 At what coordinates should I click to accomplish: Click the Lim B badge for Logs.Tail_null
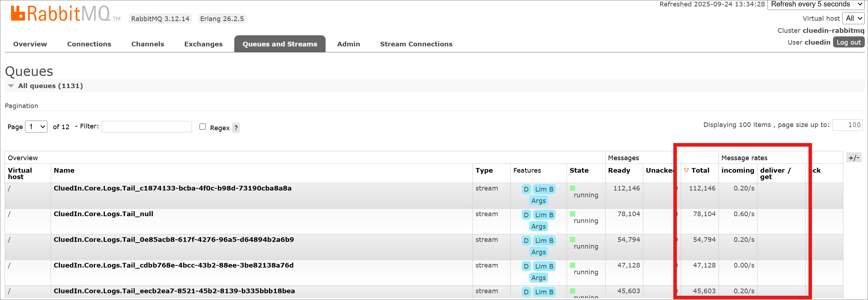(544, 215)
